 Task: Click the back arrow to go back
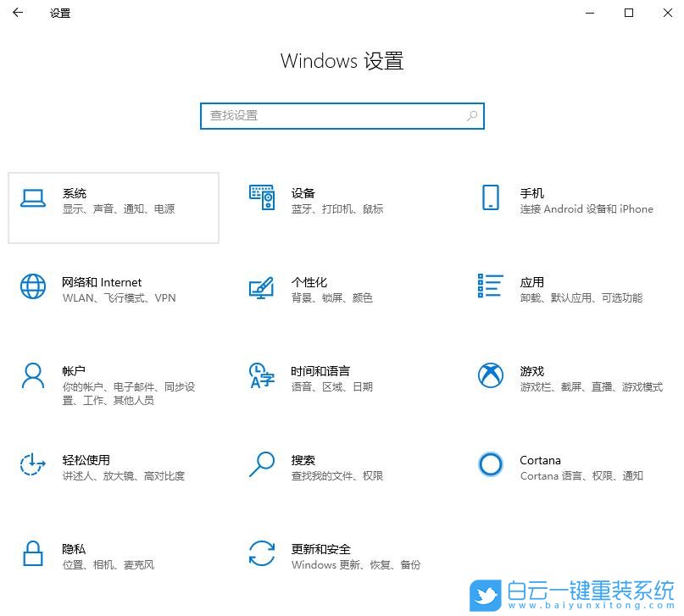click(x=17, y=14)
